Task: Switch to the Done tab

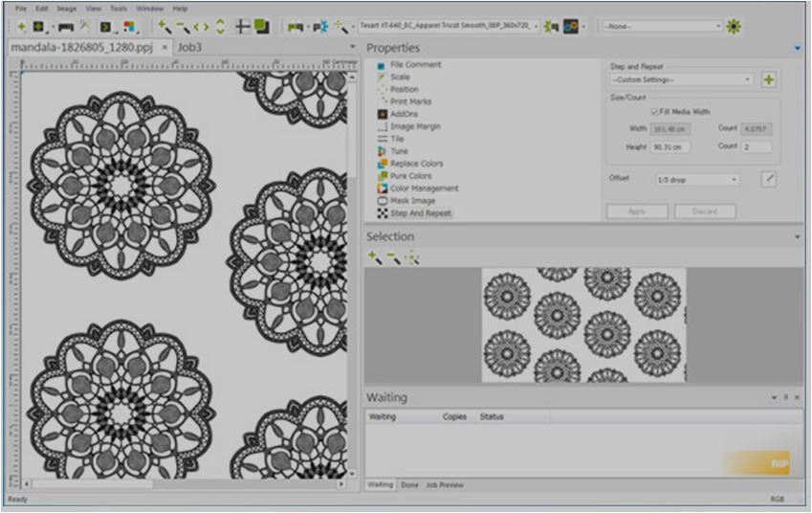Action: click(x=409, y=485)
